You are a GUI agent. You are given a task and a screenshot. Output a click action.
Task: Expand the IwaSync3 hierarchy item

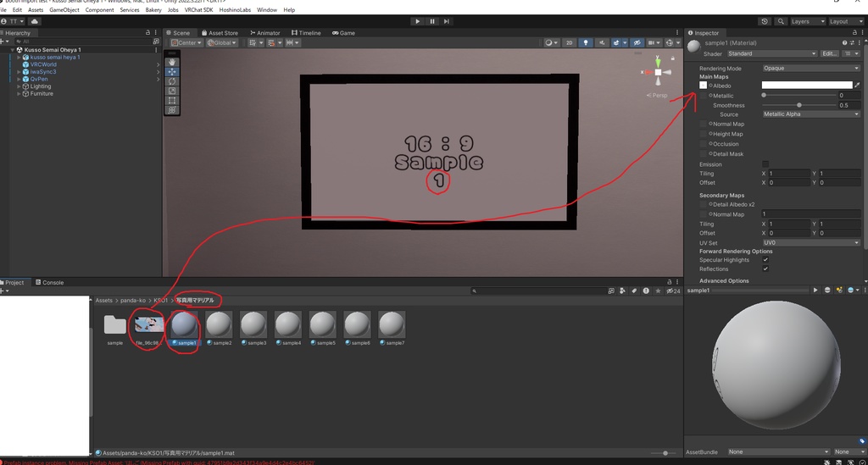click(19, 72)
